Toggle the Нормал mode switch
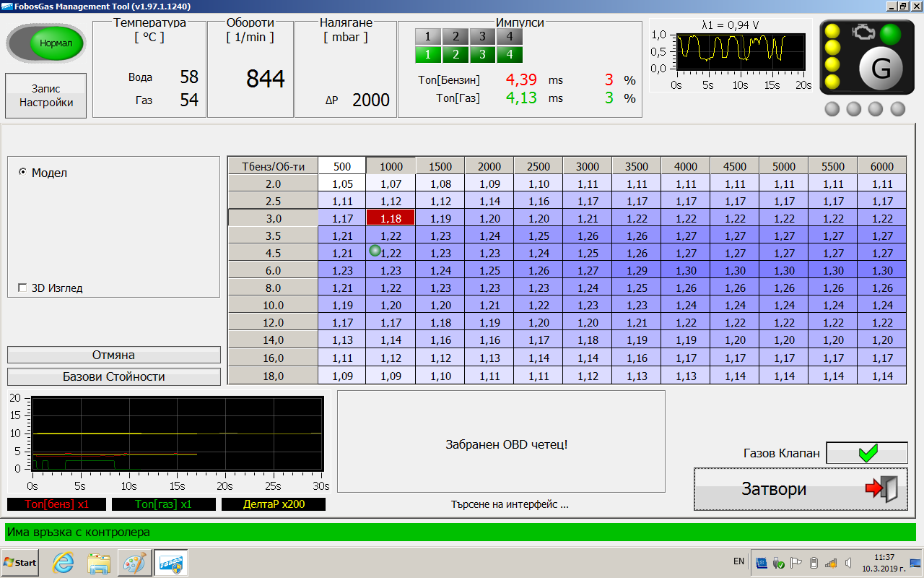The image size is (924, 578). [x=46, y=43]
